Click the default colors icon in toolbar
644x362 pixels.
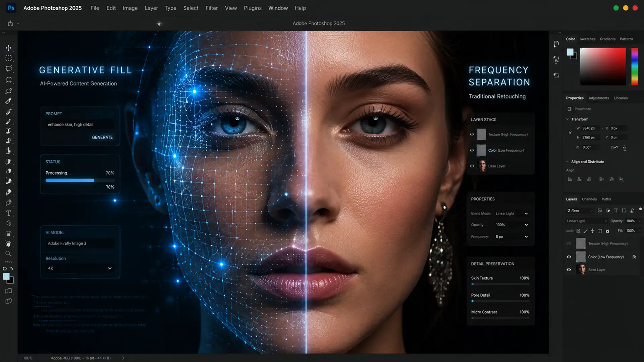coord(5,268)
